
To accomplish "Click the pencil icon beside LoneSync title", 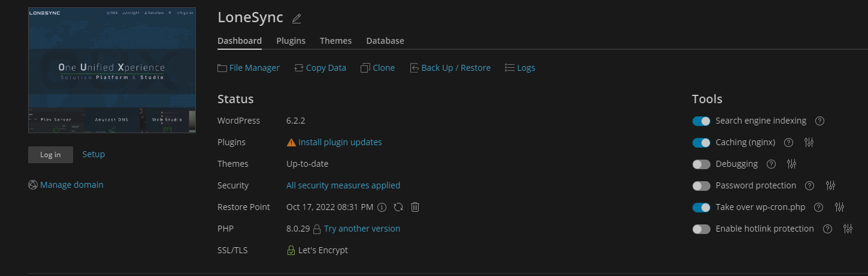I will pyautogui.click(x=296, y=19).
